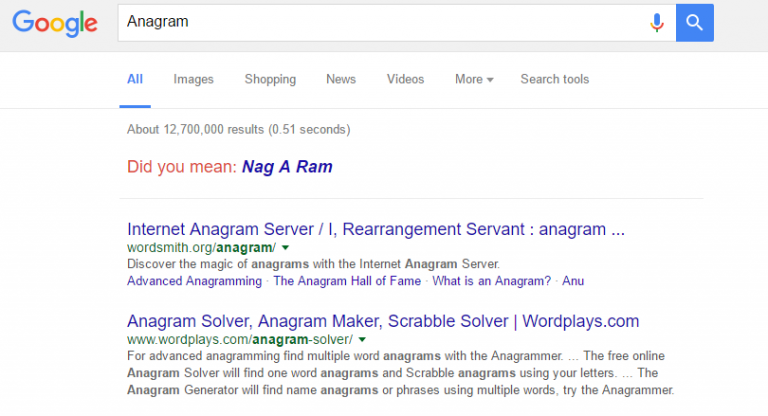768x416 pixels.
Task: Select the All tab
Action: tap(135, 79)
